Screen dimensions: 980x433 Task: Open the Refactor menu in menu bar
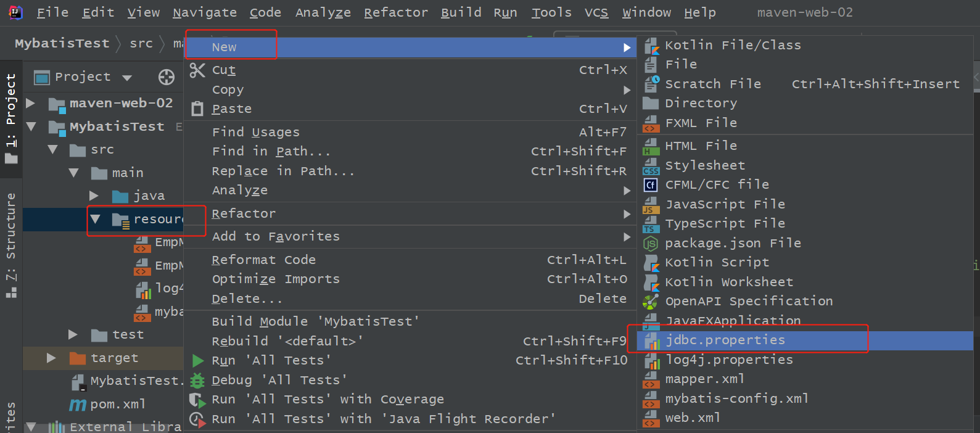point(395,12)
